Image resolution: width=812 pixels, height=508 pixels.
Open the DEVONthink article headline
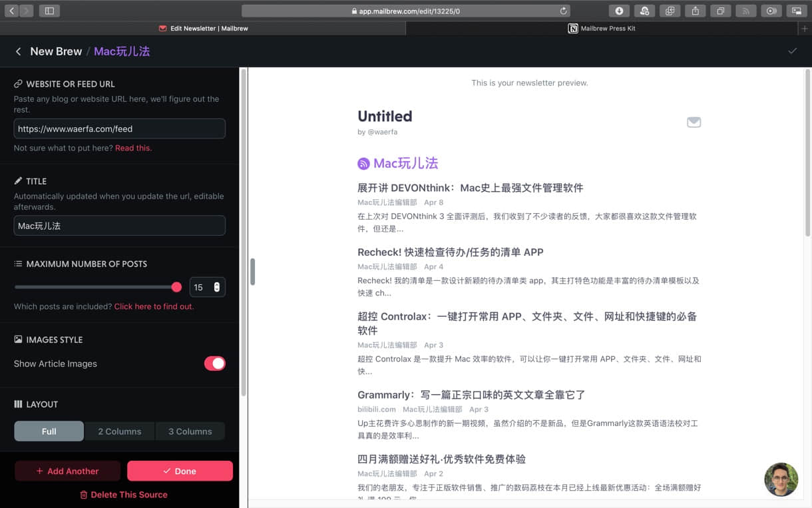[x=471, y=188]
